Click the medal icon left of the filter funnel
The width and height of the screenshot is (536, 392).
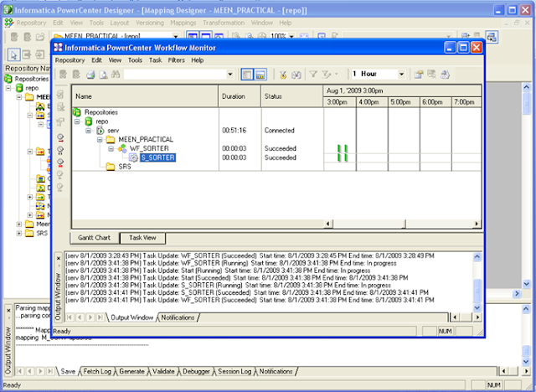click(283, 75)
